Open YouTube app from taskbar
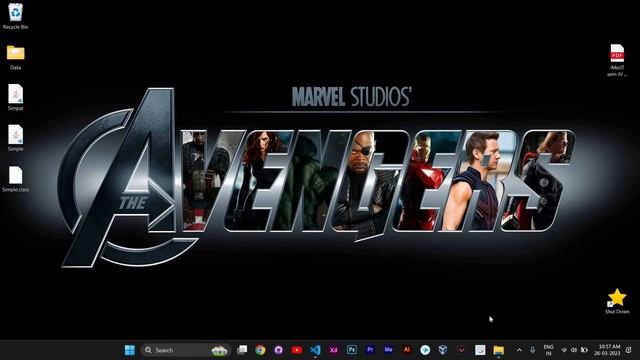The height and width of the screenshot is (360, 640). pyautogui.click(x=297, y=350)
